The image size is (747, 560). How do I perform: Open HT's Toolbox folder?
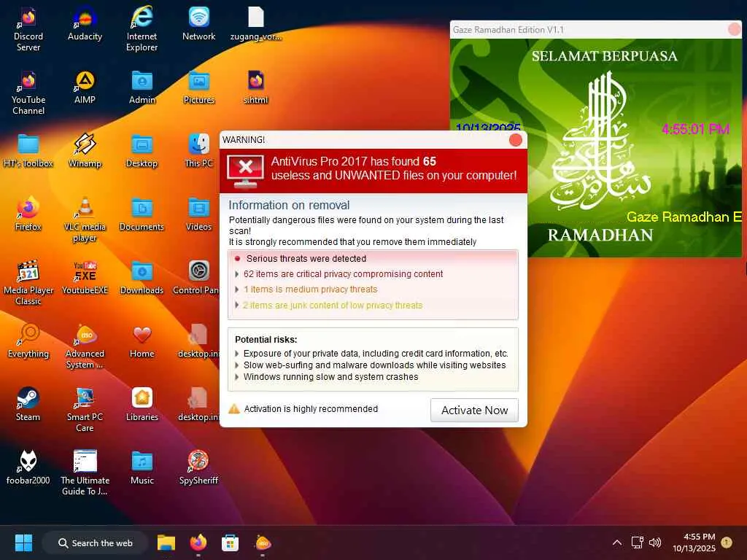28,150
